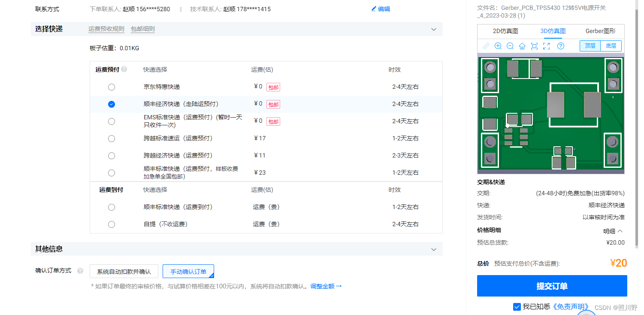
Task: Open fullscreen PCB preview
Action: 547,46
